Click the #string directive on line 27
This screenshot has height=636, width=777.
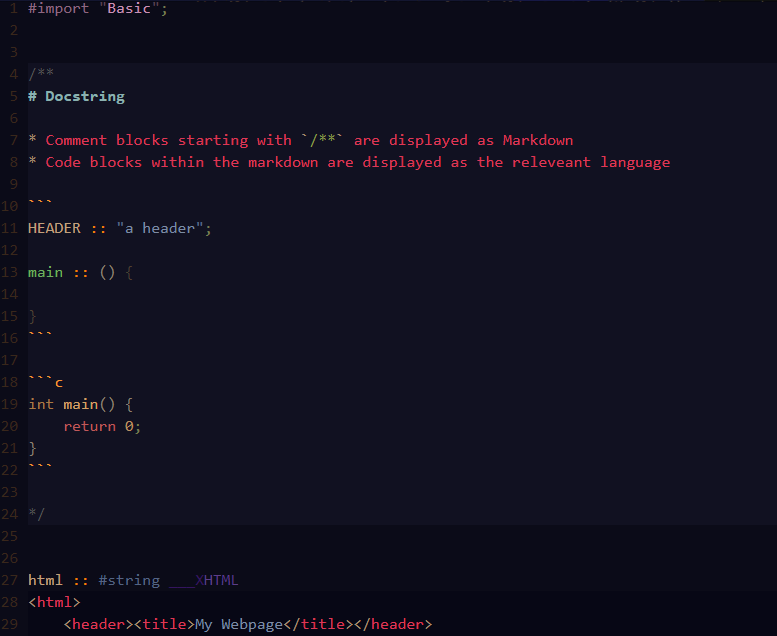(129, 580)
